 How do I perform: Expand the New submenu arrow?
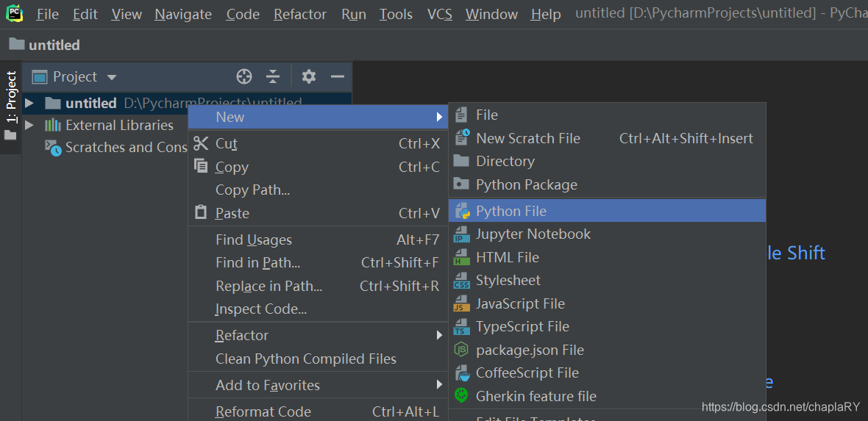coord(439,117)
